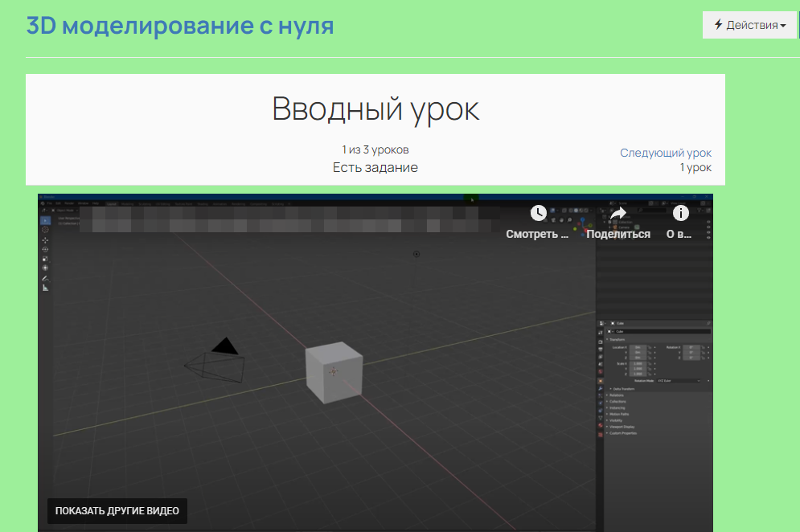
Task: Expand the Visibility section in properties
Action: pyautogui.click(x=615, y=421)
